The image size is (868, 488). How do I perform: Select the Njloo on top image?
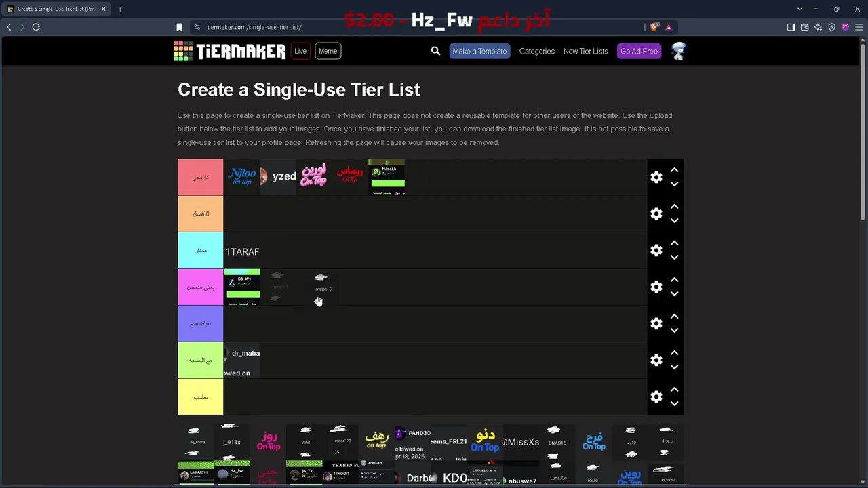pyautogui.click(x=241, y=177)
